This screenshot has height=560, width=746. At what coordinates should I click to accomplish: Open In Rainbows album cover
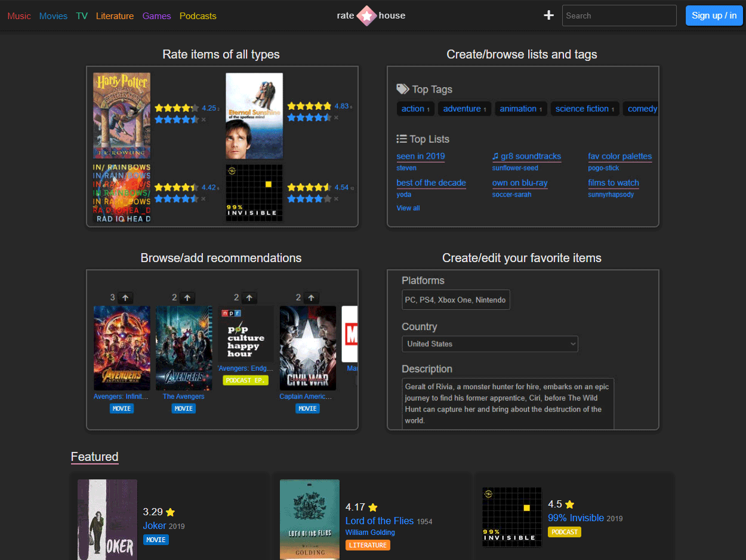point(122,193)
